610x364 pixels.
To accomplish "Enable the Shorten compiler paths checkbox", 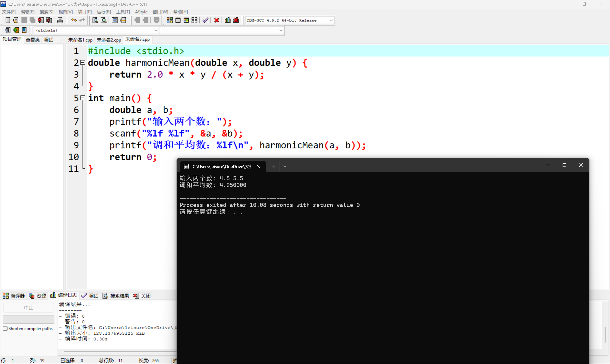I will point(5,329).
